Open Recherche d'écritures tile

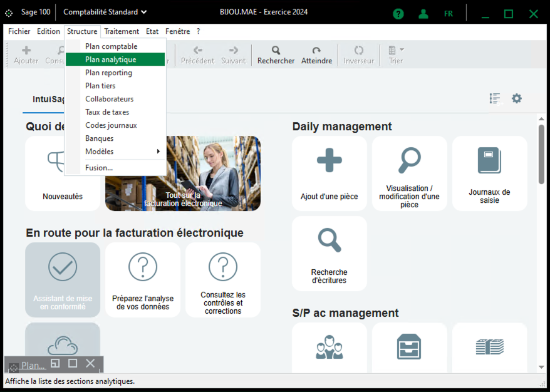pos(329,254)
